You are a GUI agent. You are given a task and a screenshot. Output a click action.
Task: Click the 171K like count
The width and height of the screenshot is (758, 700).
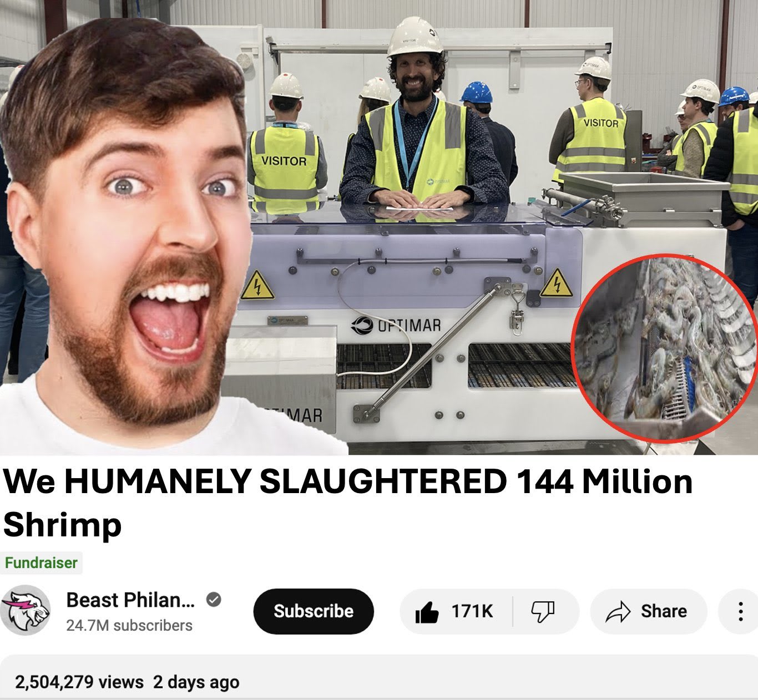472,611
